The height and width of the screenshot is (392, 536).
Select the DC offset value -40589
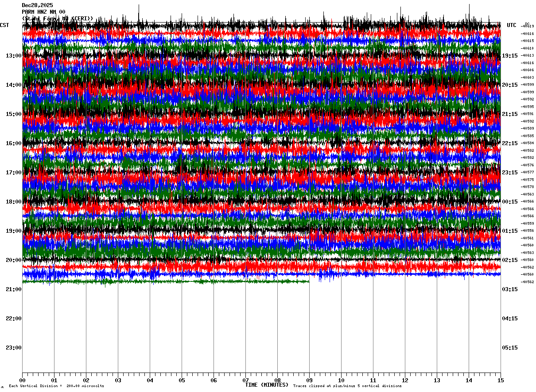pyautogui.click(x=528, y=128)
